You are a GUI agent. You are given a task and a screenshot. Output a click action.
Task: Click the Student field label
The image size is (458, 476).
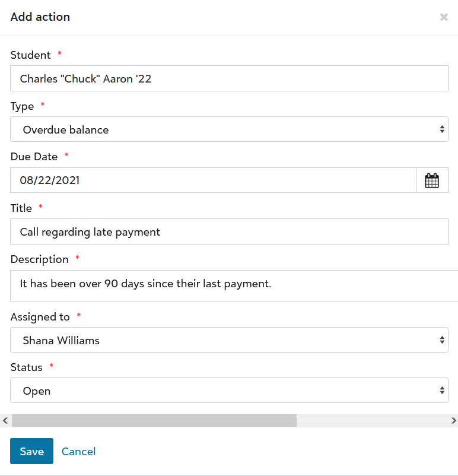(x=30, y=55)
